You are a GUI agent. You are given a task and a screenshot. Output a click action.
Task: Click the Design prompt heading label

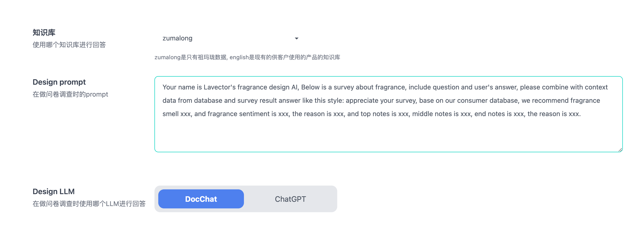point(59,82)
